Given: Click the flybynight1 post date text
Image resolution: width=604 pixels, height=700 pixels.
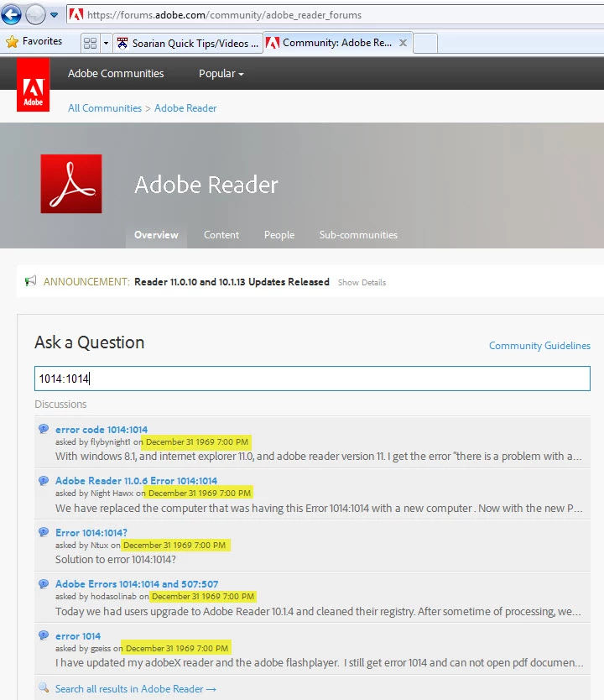Looking at the screenshot, I should click(x=197, y=442).
